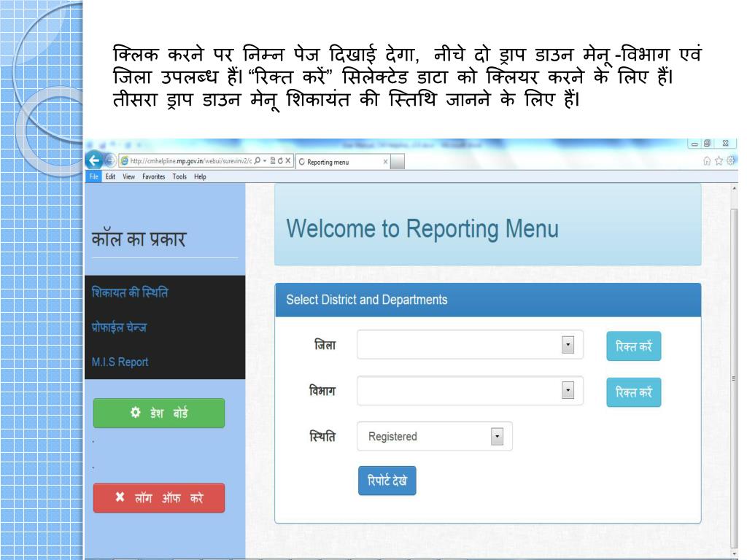Click the browser forward arrow button

(x=110, y=161)
